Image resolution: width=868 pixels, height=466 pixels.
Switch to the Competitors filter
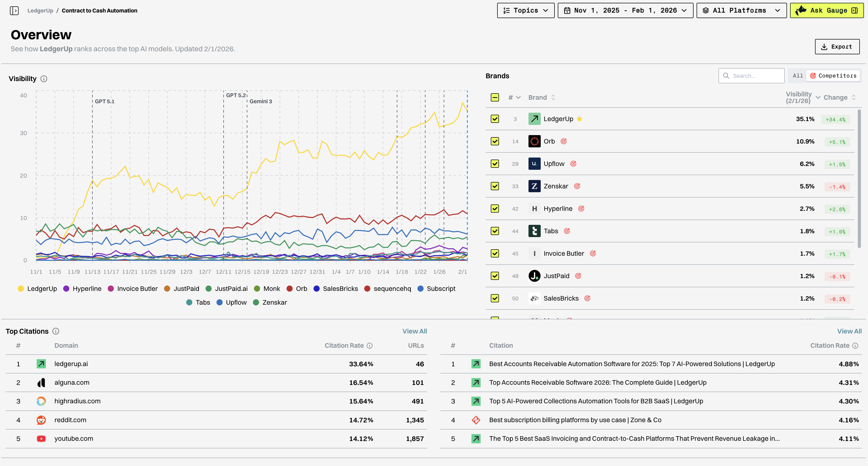[x=833, y=75]
